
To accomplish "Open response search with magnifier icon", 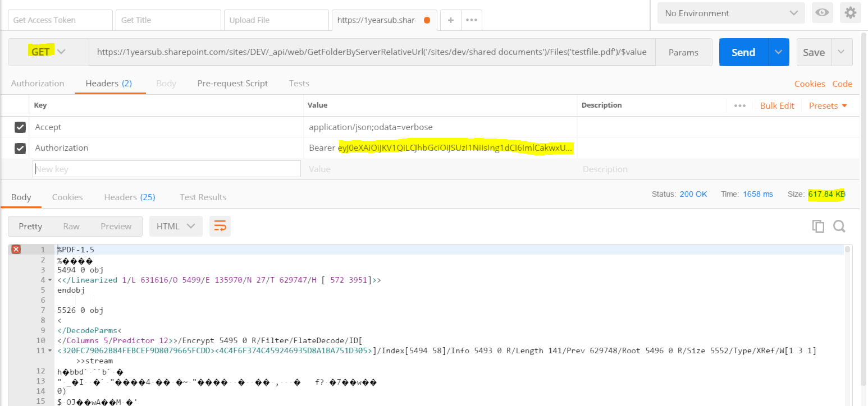I will [x=839, y=226].
